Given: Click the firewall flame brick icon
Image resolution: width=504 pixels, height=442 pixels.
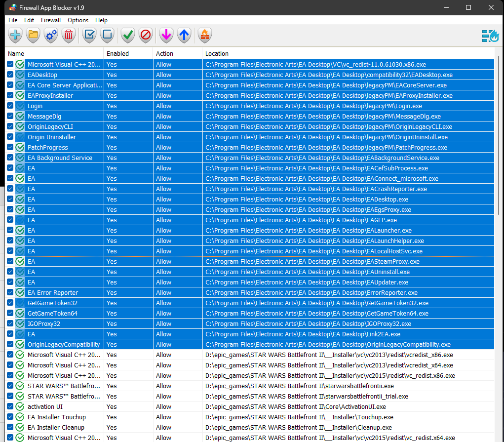Looking at the screenshot, I should coord(205,35).
